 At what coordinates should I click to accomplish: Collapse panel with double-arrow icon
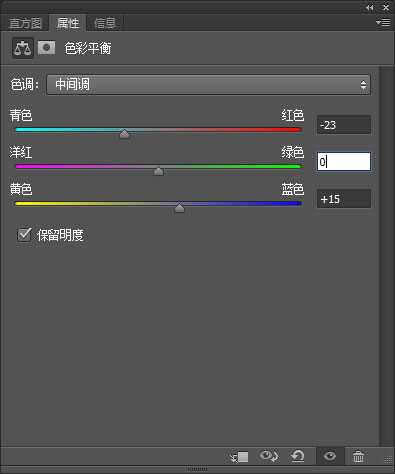(369, 7)
